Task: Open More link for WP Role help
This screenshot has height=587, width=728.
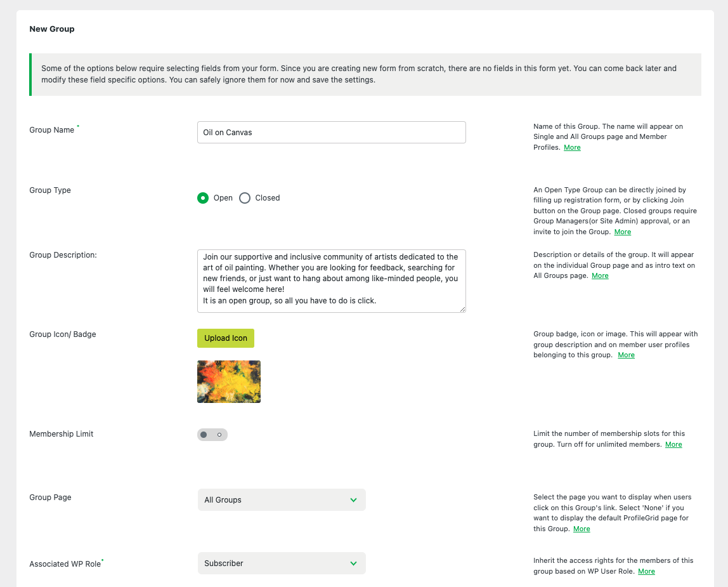Action: [646, 571]
